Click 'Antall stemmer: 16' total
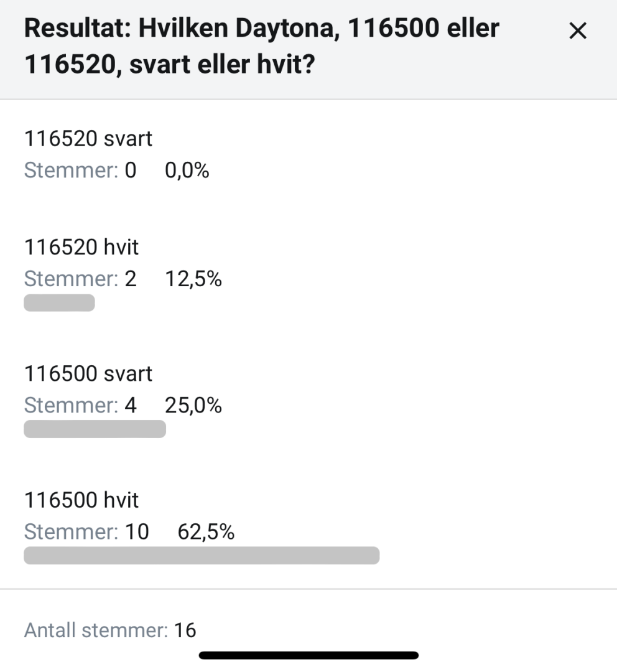 (x=110, y=630)
